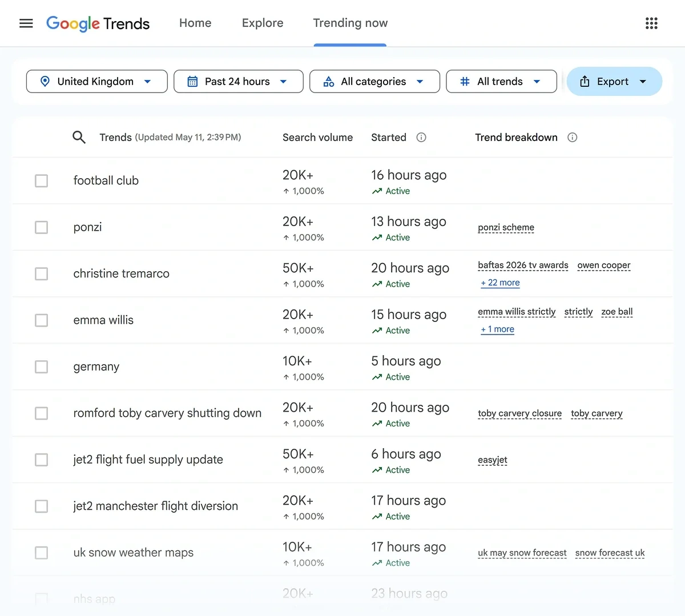This screenshot has height=616, width=685.
Task: Click the emma willis strictly term
Action: point(517,312)
